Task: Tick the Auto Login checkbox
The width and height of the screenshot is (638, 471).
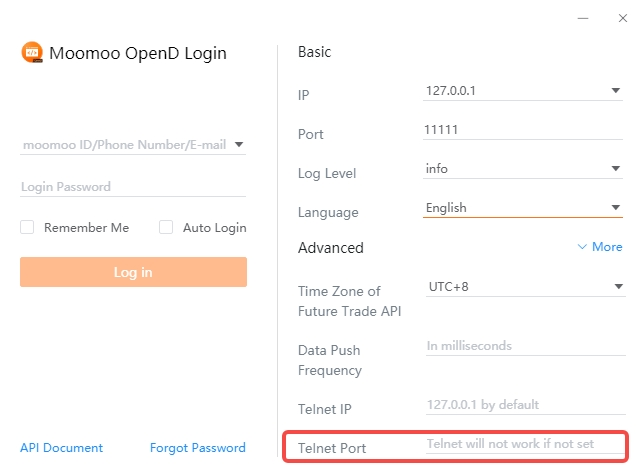Action: tap(167, 227)
